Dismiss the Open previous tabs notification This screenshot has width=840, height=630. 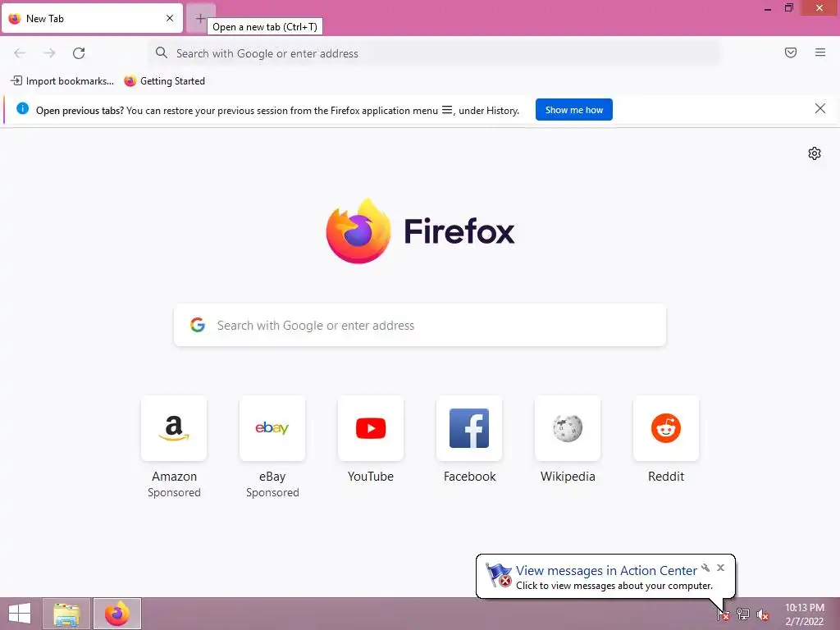819,109
